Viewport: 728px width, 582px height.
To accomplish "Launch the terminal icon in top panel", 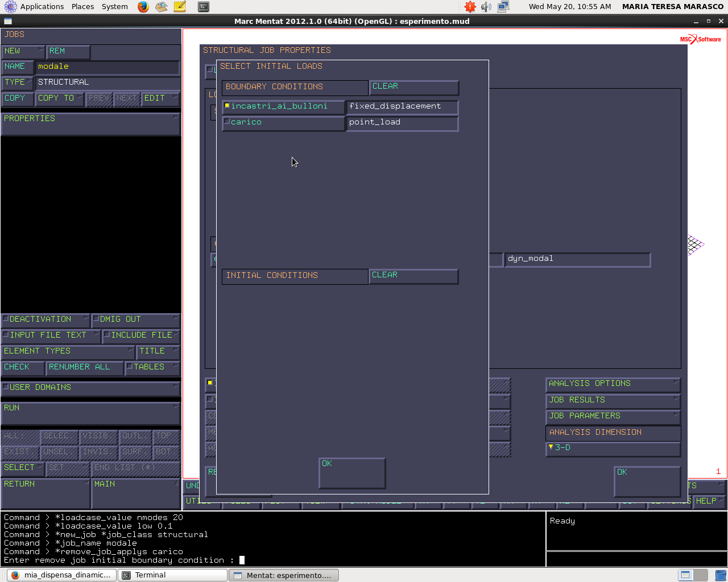I will (x=204, y=7).
